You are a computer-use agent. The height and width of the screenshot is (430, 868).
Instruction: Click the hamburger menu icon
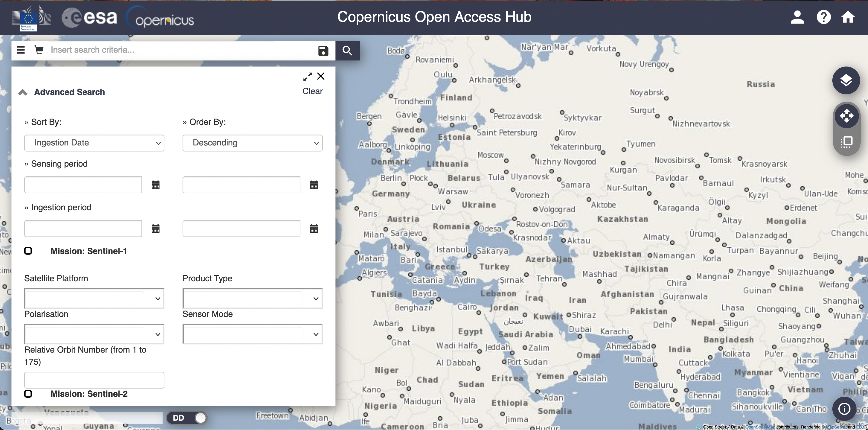pyautogui.click(x=20, y=50)
